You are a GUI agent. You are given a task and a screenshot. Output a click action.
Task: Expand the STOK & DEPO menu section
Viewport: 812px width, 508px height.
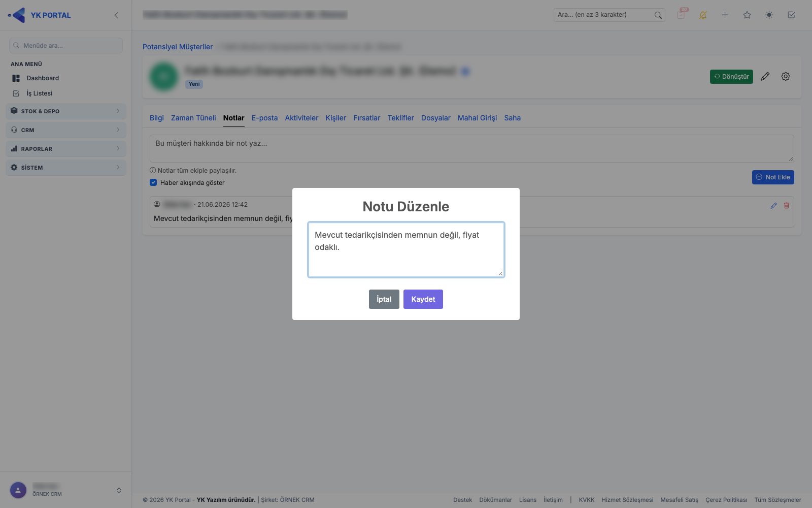click(x=66, y=111)
